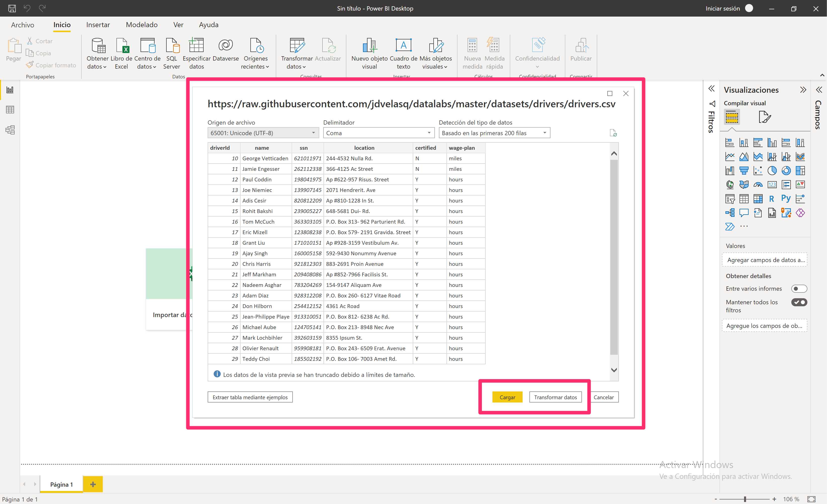Select Q&A speech bubble visual
This screenshot has width=827, height=504.
coord(744,213)
